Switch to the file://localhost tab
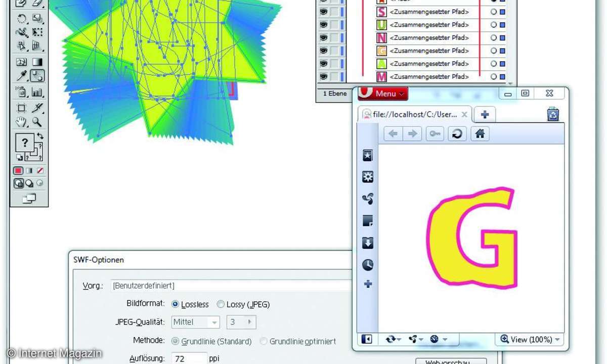The image size is (607, 364). (415, 115)
